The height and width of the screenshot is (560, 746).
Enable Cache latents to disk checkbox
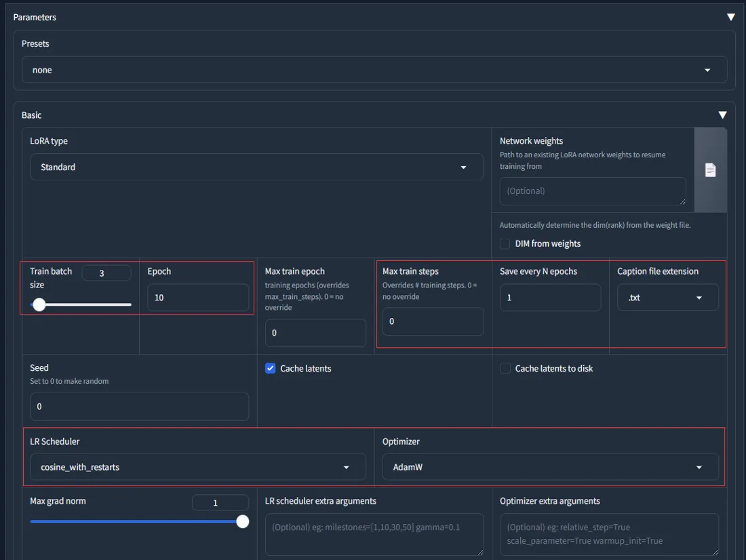point(505,369)
